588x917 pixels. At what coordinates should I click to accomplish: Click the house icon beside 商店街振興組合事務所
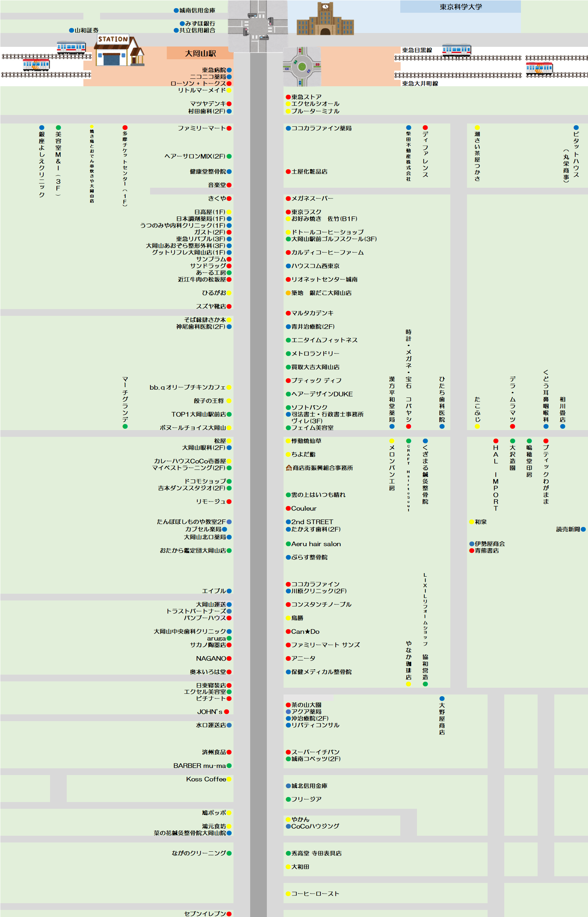pos(288,468)
